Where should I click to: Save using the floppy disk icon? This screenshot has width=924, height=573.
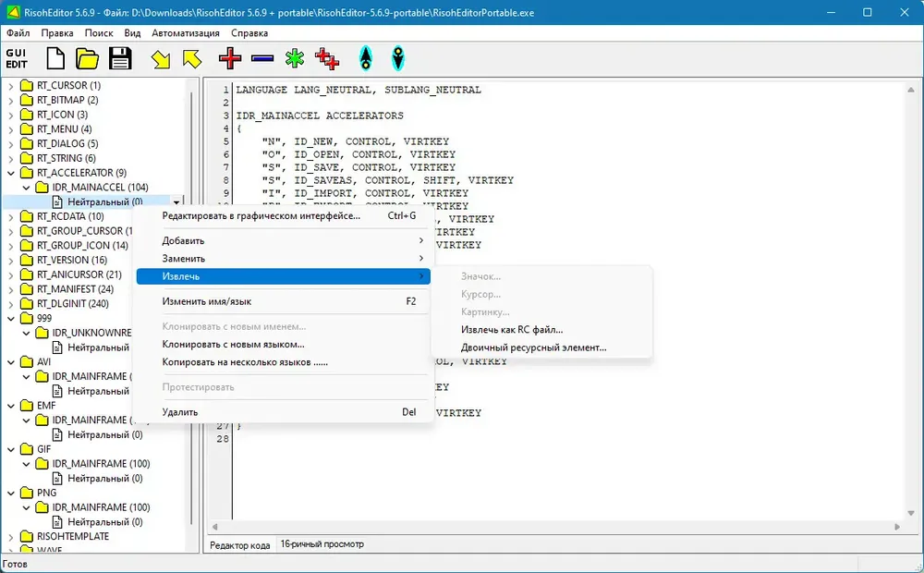point(120,58)
